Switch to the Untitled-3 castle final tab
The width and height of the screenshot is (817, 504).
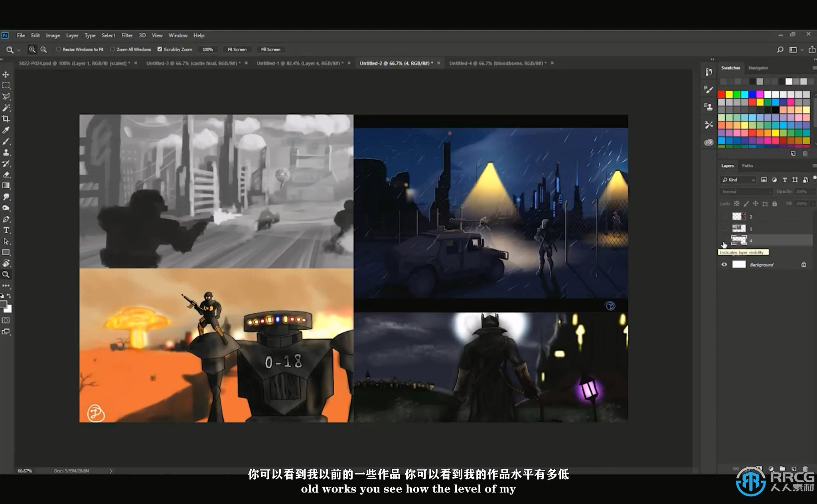[x=193, y=63]
